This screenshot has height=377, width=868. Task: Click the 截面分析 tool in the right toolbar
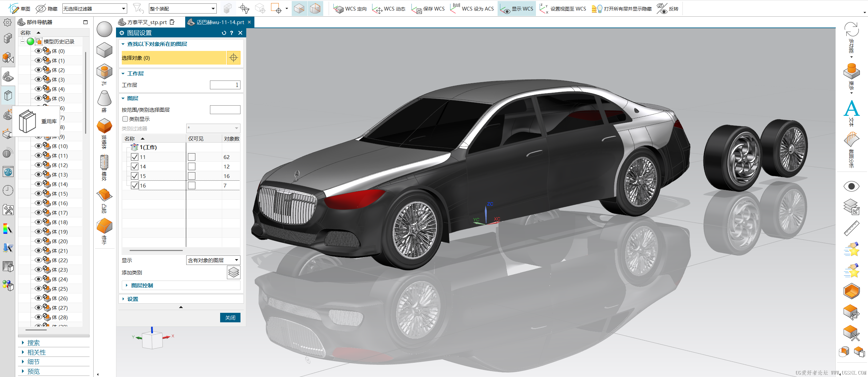851,149
